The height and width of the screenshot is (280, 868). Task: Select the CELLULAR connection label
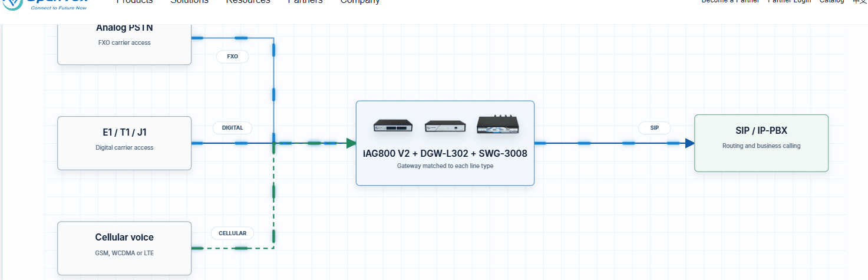coord(232,233)
